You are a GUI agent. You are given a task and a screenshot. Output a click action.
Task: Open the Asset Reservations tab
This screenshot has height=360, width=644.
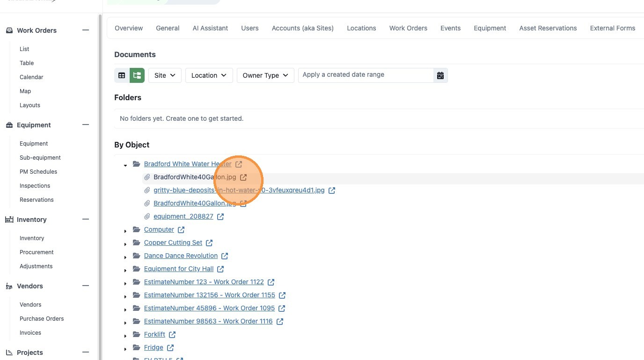coord(548,28)
